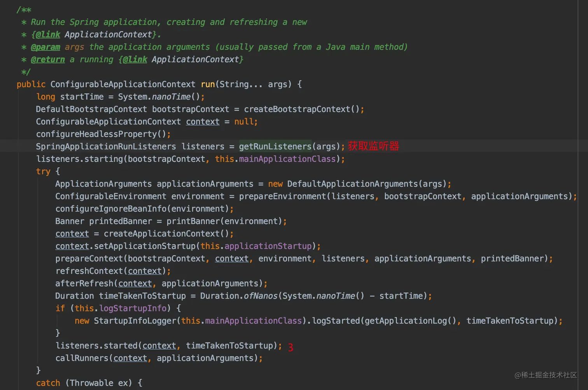
Task: Click the "catch" keyword
Action: tap(48, 383)
